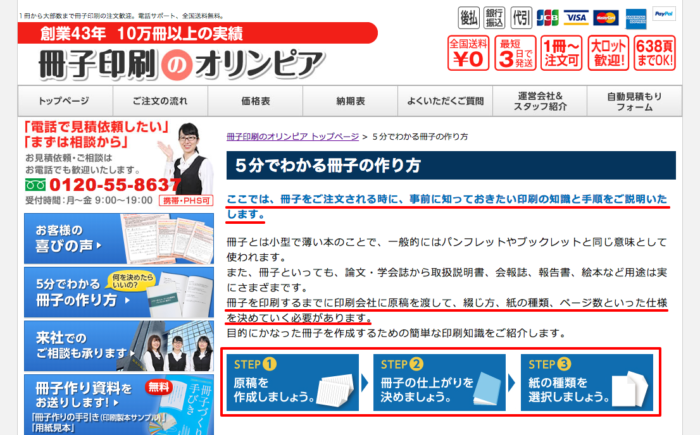Screen dimensions: 700x435
Task: Click the 全国送料¥0 badge
Action: pyautogui.click(x=468, y=53)
